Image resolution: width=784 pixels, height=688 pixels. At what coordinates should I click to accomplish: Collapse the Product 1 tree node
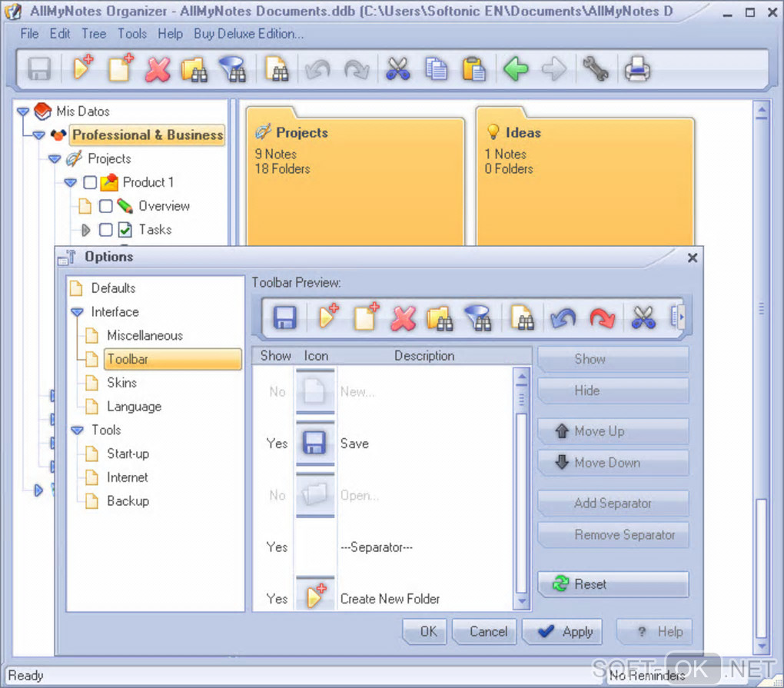tap(71, 182)
